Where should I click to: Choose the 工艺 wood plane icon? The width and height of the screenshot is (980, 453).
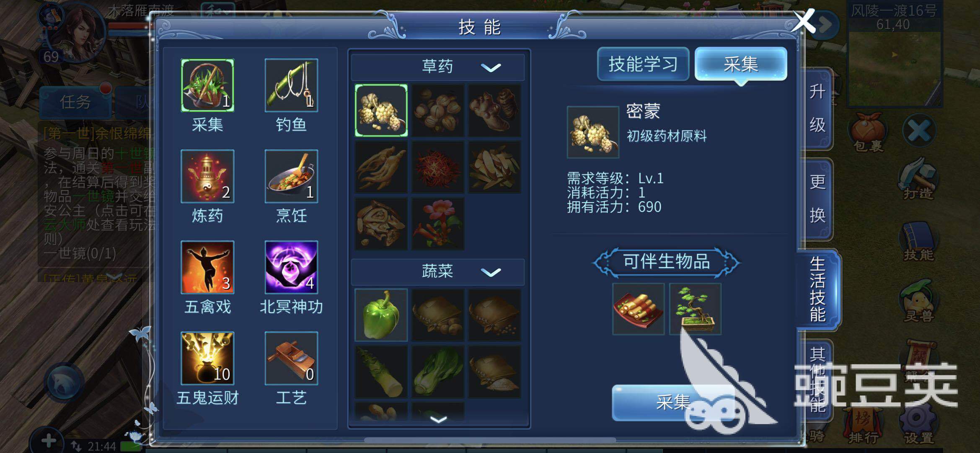pyautogui.click(x=291, y=358)
